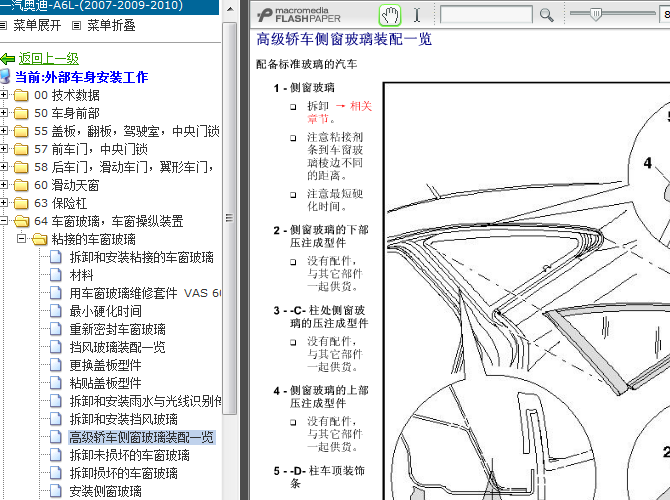The height and width of the screenshot is (500, 670).
Task: Click the FlashPaper search magnifier icon
Action: click(546, 15)
